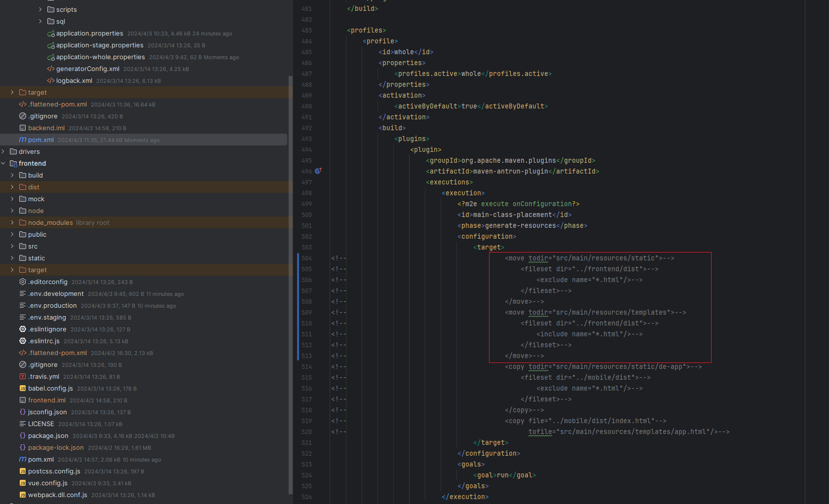The height and width of the screenshot is (504, 829).
Task: Click the package.json braces icon
Action: (x=23, y=435)
